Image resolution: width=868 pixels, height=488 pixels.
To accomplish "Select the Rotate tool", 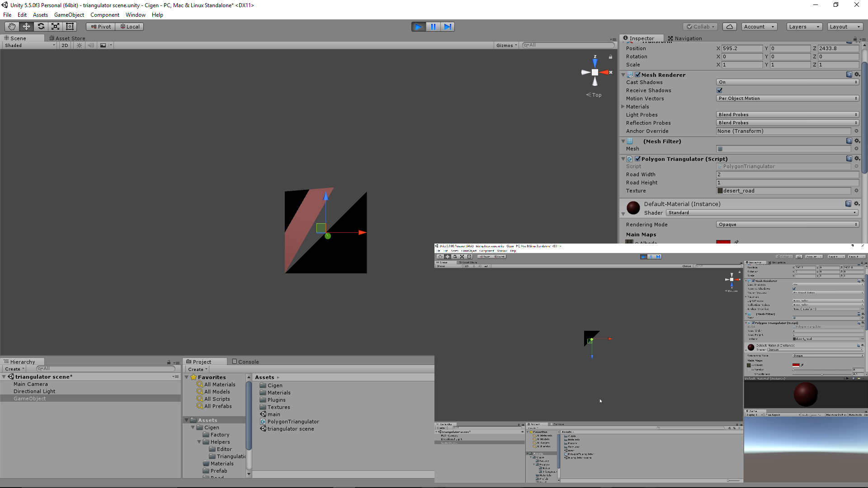I will tap(41, 27).
